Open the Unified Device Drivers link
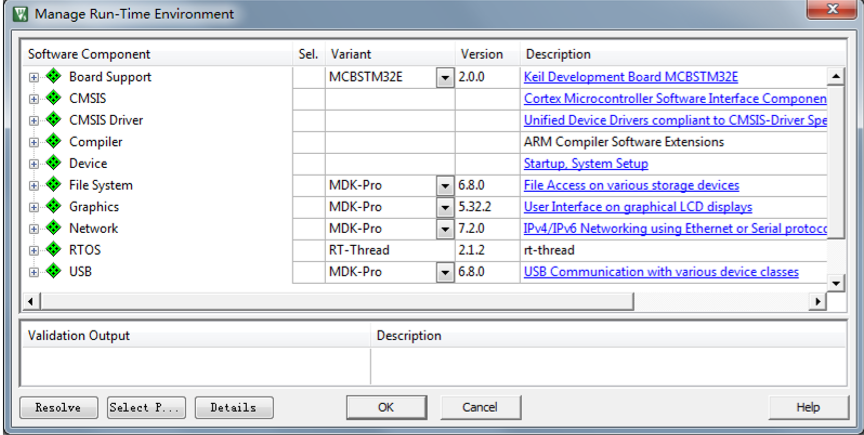Image resolution: width=864 pixels, height=435 pixels. (675, 120)
